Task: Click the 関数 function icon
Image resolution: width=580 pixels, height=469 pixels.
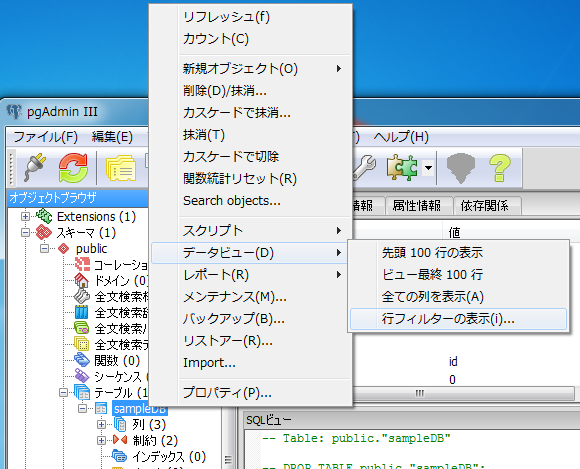Action: pyautogui.click(x=82, y=360)
